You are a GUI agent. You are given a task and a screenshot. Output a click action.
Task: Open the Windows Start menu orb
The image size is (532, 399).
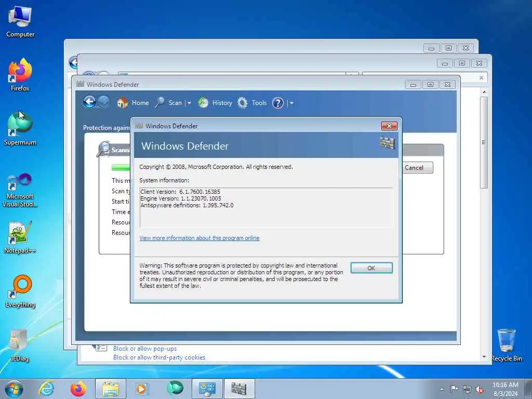(14, 389)
